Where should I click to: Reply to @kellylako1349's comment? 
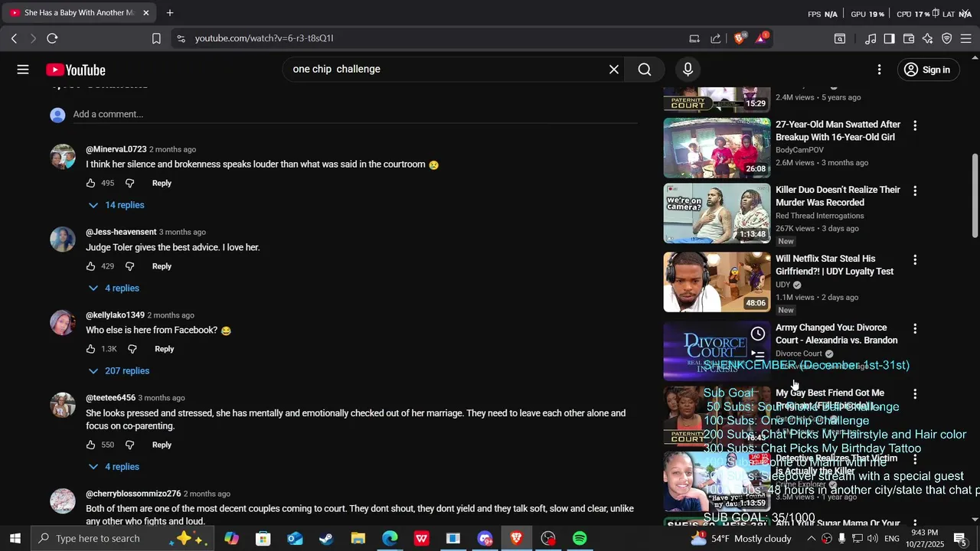[x=165, y=349]
